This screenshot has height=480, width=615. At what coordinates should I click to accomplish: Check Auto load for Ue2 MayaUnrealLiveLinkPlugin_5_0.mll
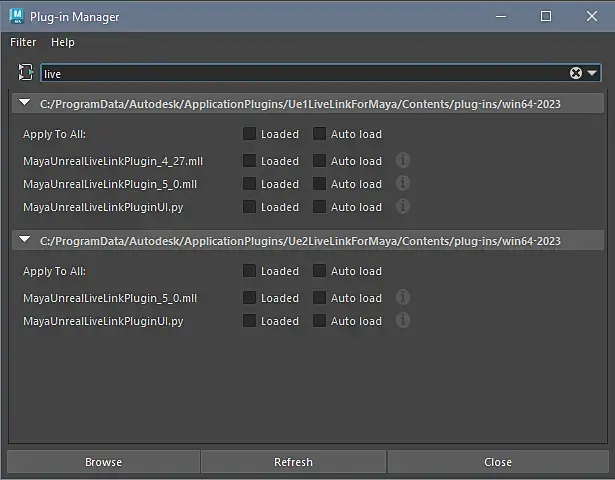pos(319,298)
